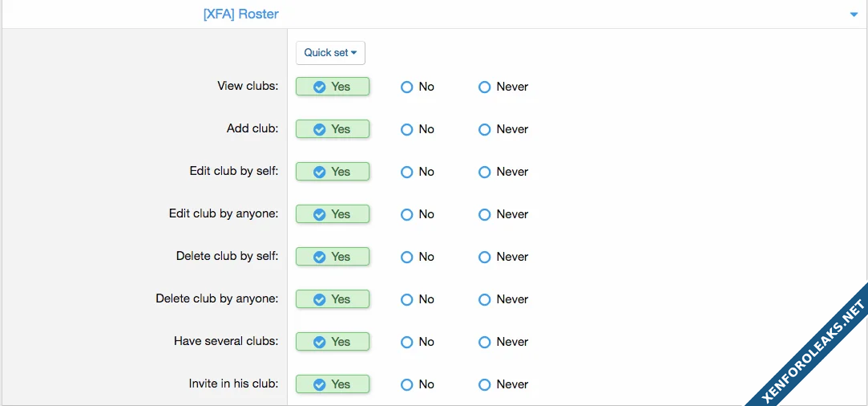Set Have several clubs to No
Image resolution: width=868 pixels, height=406 pixels.
pos(407,342)
